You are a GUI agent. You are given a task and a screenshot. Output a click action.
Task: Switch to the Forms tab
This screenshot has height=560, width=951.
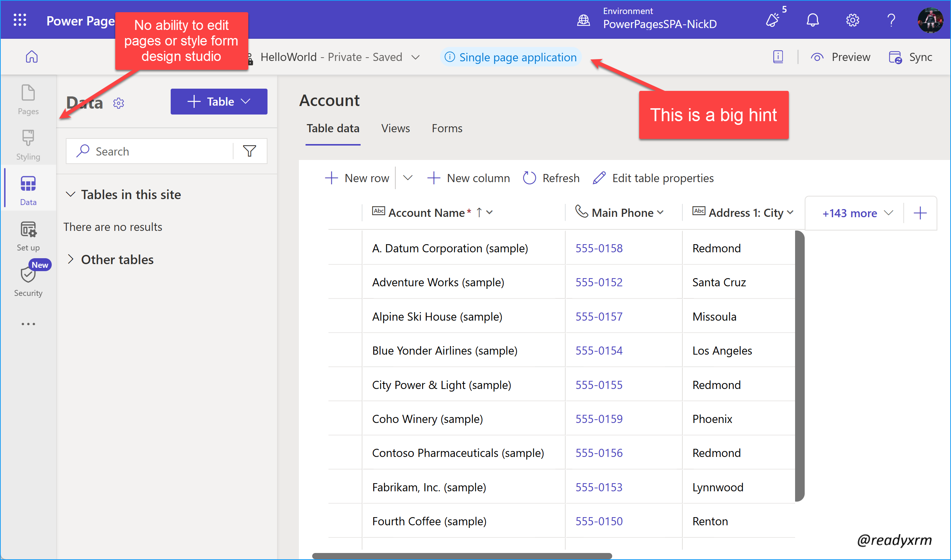447,128
